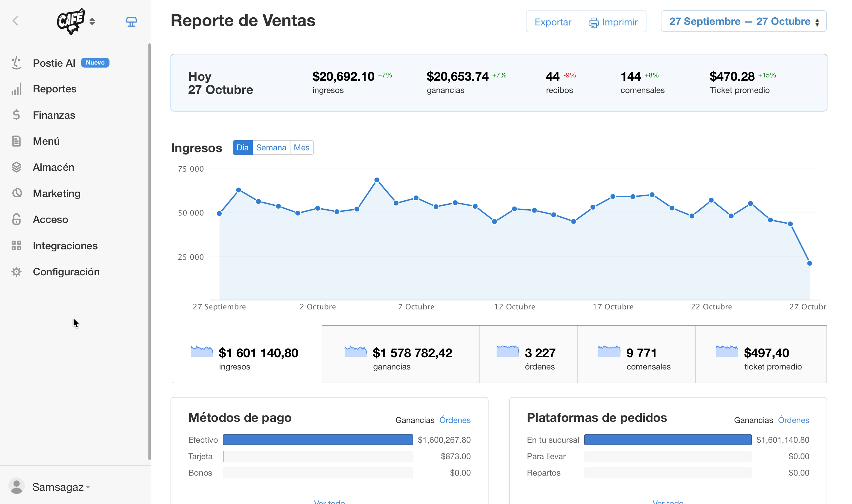Click the Samsagaz user avatar
The image size is (852, 504).
click(16, 486)
